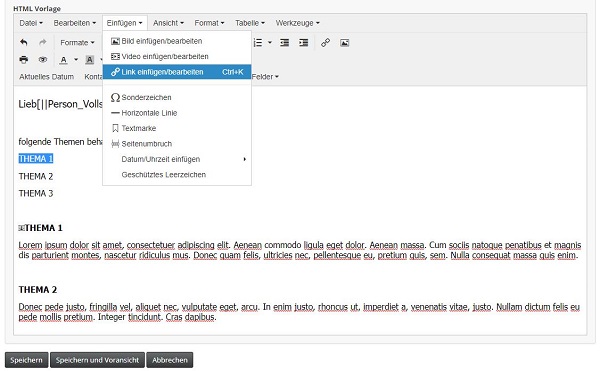Open the Tabelle menu

pyautogui.click(x=250, y=23)
